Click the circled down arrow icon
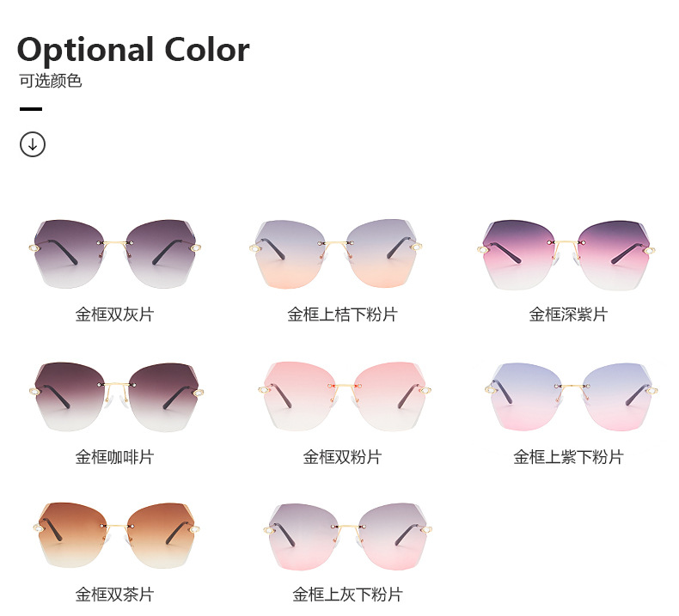This screenshot has width=679, height=616. coord(33,144)
